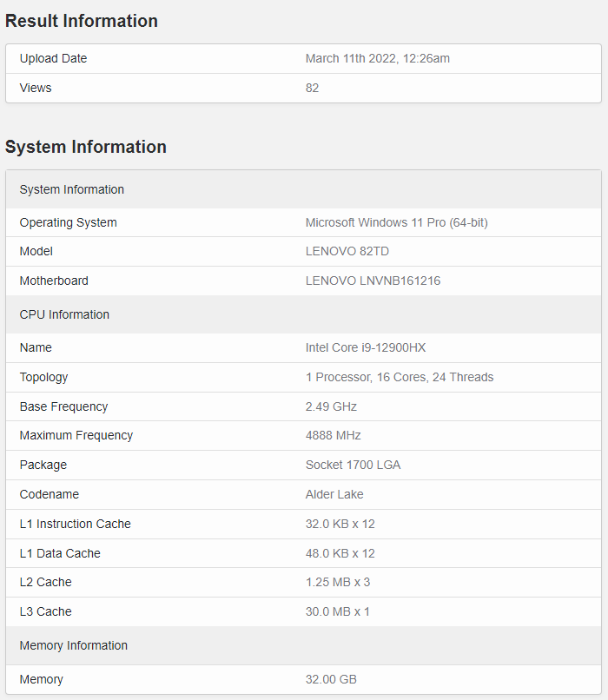Click the Result Information heading
Viewport: 608px width, 700px height.
82,21
